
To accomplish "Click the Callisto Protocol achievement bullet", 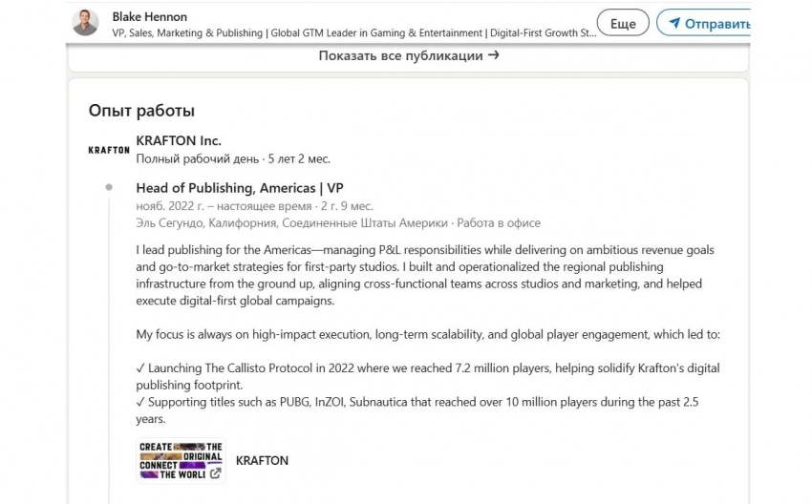I will click(428, 376).
